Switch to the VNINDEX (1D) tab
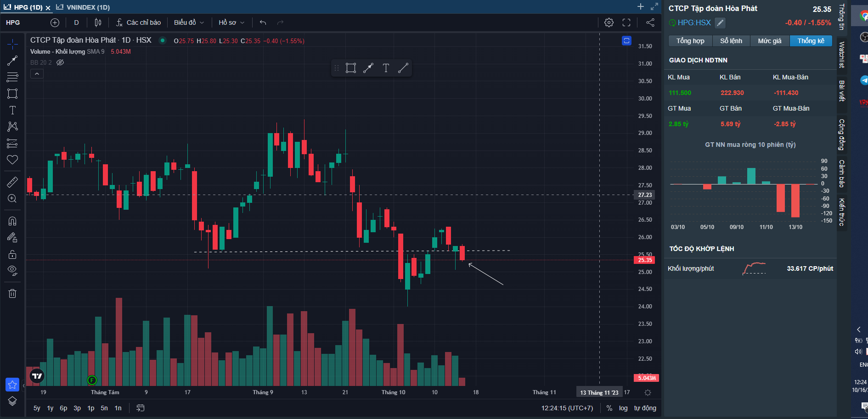The height and width of the screenshot is (419, 868). coord(83,7)
